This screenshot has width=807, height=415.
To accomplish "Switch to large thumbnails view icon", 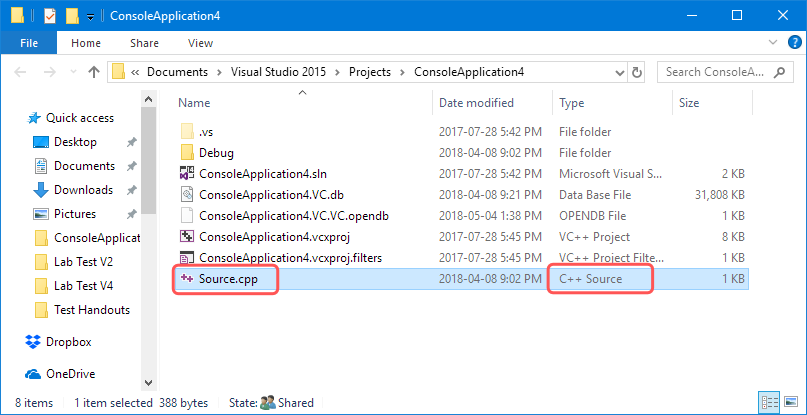I will click(x=790, y=402).
